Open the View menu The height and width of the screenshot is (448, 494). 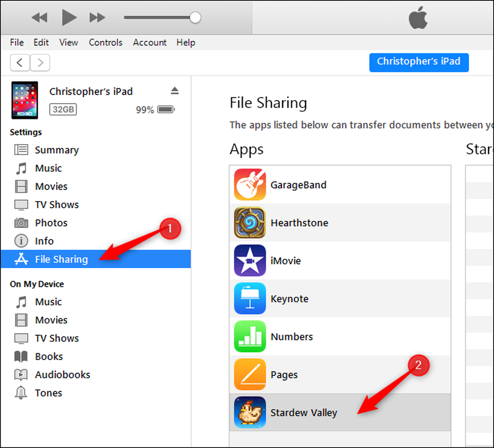[68, 42]
